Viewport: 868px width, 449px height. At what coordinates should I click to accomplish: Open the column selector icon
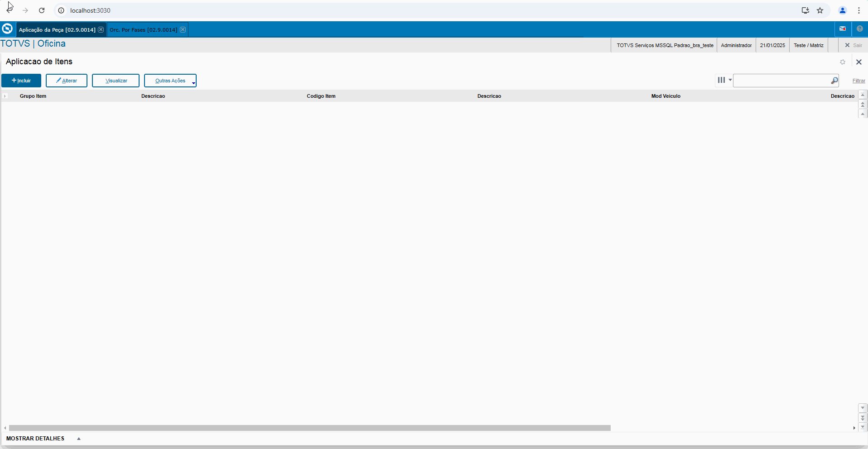tap(724, 80)
